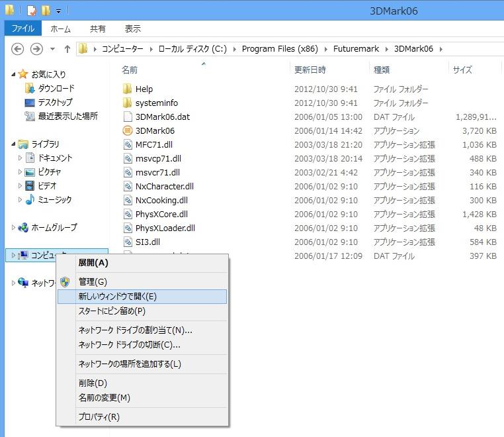Click the ドキュメント library icon
This screenshot has height=437, width=504.
coord(30,158)
